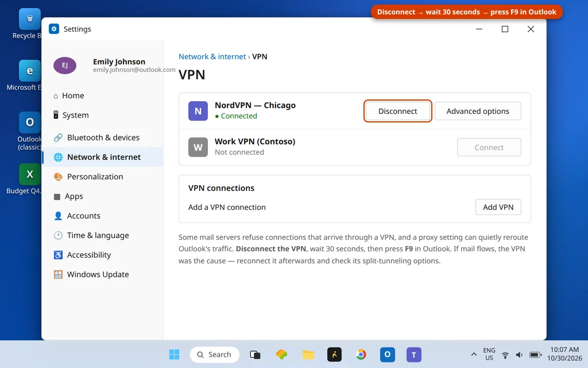Click the battery tray icon
Image resolution: width=588 pixels, height=368 pixels.
[535, 355]
